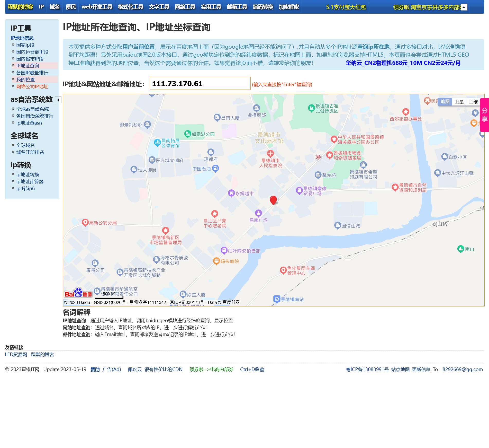489x448 pixels.
Task: Select the 地图 standard map view
Action: (445, 102)
